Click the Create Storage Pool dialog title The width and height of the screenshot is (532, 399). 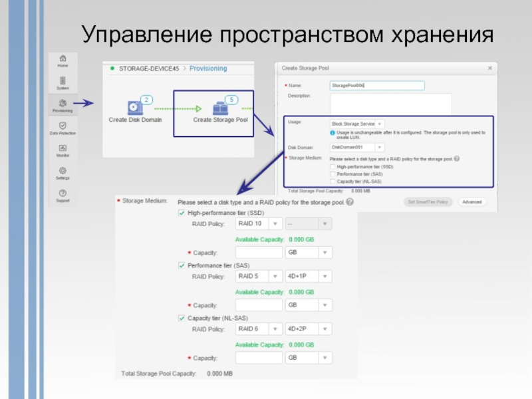click(x=305, y=68)
